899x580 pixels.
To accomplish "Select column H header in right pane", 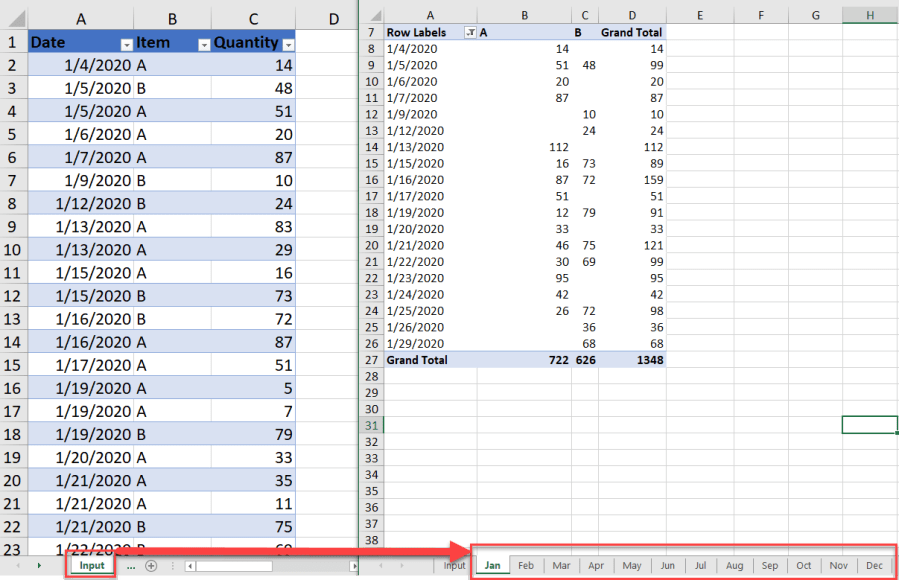I will point(869,15).
